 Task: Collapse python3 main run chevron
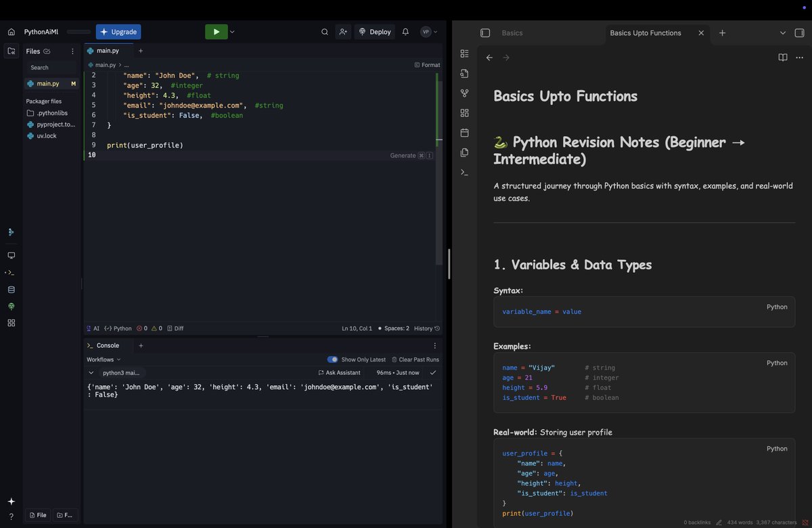click(x=91, y=372)
